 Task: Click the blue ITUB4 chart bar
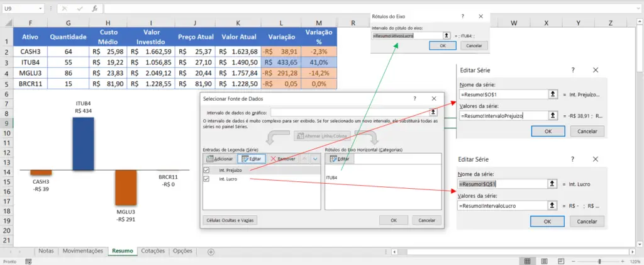click(84, 144)
